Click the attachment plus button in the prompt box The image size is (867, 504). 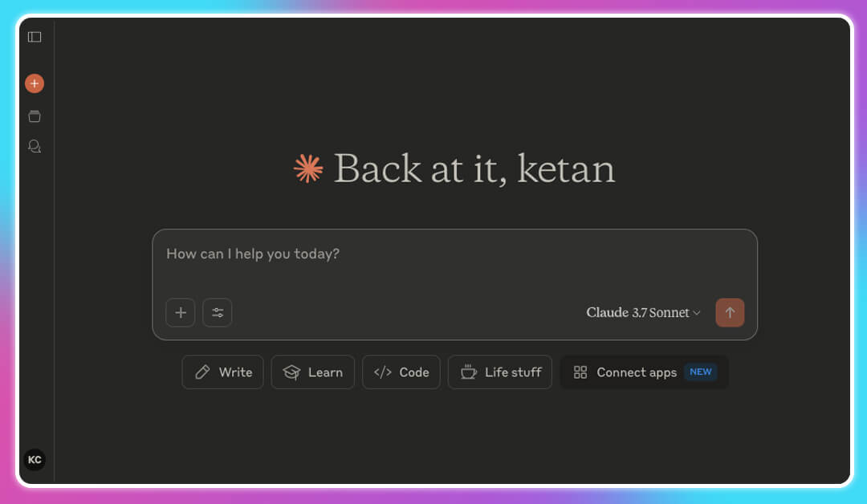click(181, 313)
